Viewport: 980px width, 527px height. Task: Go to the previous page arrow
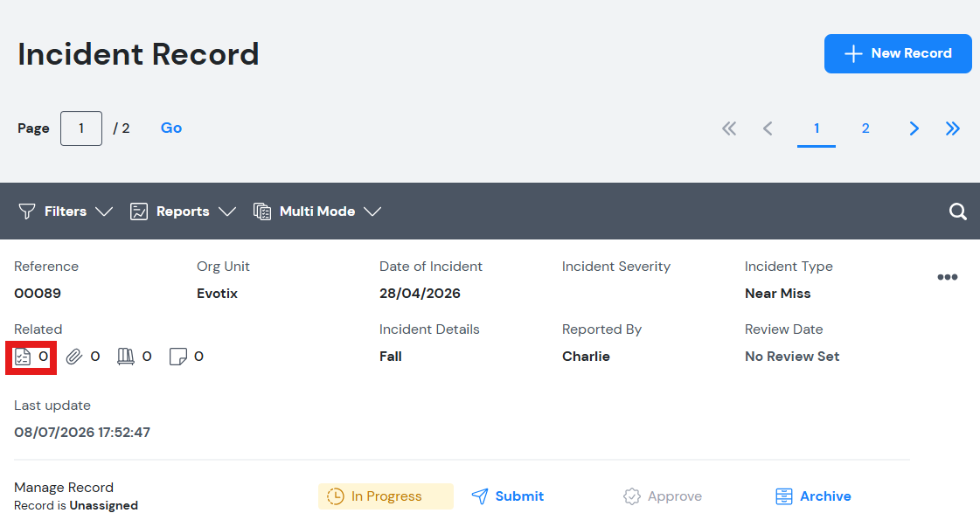click(768, 128)
